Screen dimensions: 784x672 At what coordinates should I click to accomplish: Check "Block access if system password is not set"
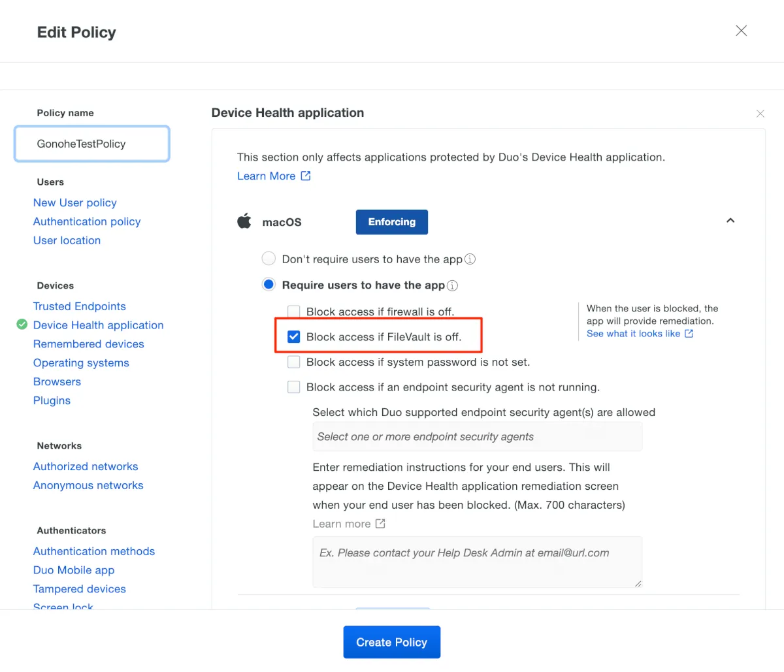(x=294, y=362)
